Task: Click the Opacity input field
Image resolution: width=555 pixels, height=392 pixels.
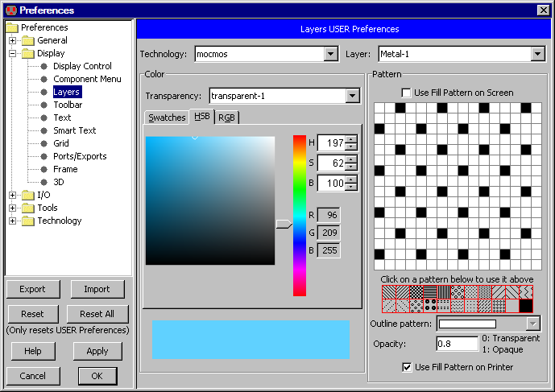Action: tap(457, 344)
